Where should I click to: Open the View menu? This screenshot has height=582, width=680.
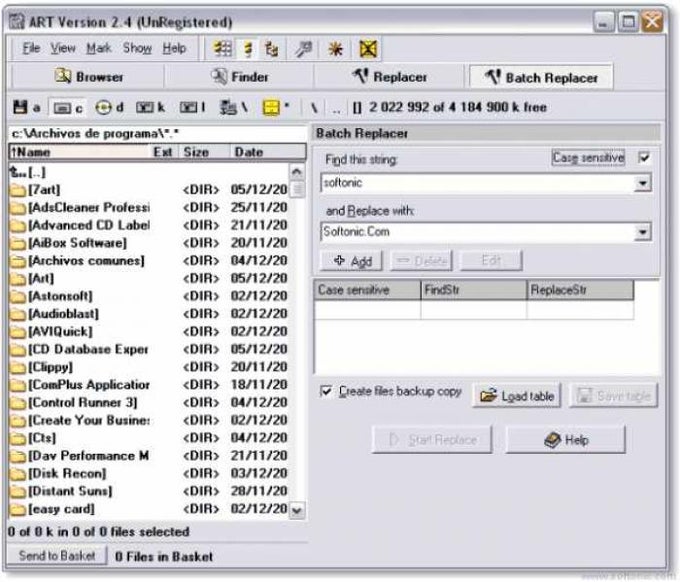63,48
